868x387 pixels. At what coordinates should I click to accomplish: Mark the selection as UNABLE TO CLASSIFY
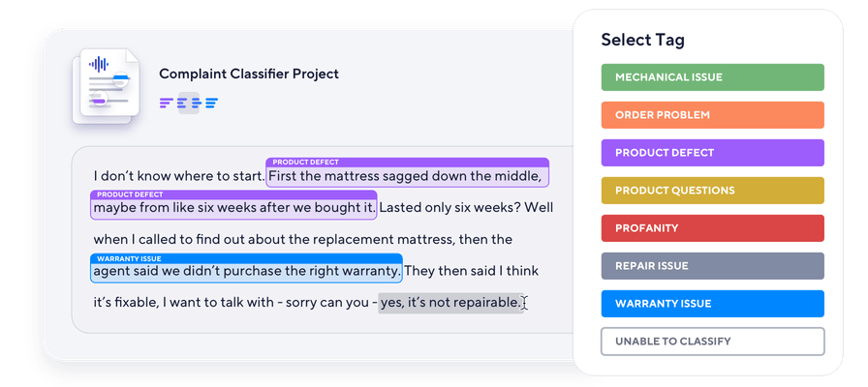tap(712, 342)
